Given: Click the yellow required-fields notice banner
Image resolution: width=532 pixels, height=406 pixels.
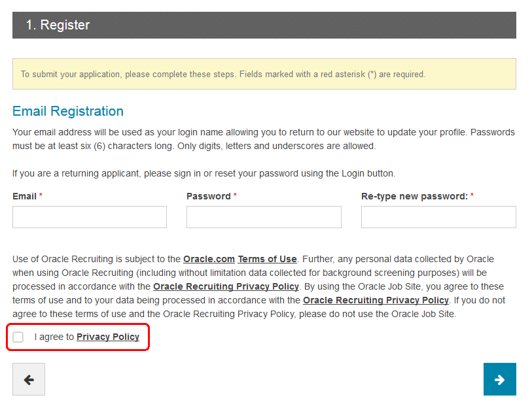Looking at the screenshot, I should coord(264,74).
